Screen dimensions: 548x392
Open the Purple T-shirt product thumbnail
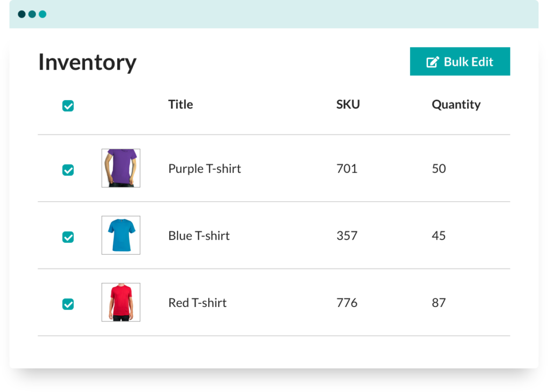(121, 168)
